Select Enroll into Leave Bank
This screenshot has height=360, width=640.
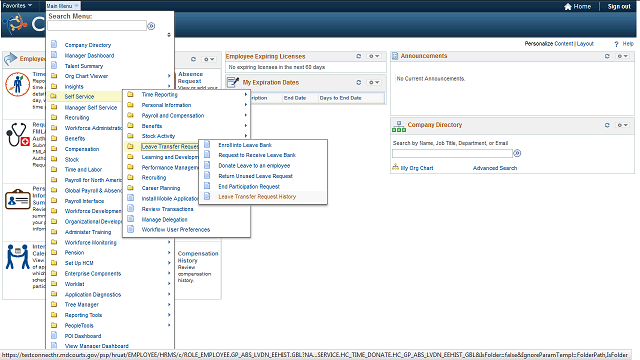click(245, 145)
